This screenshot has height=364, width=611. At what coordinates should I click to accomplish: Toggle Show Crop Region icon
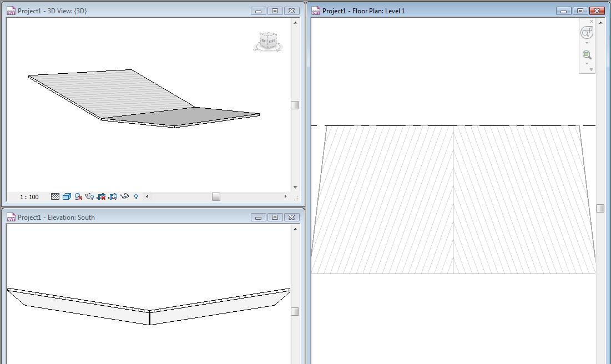113,196
